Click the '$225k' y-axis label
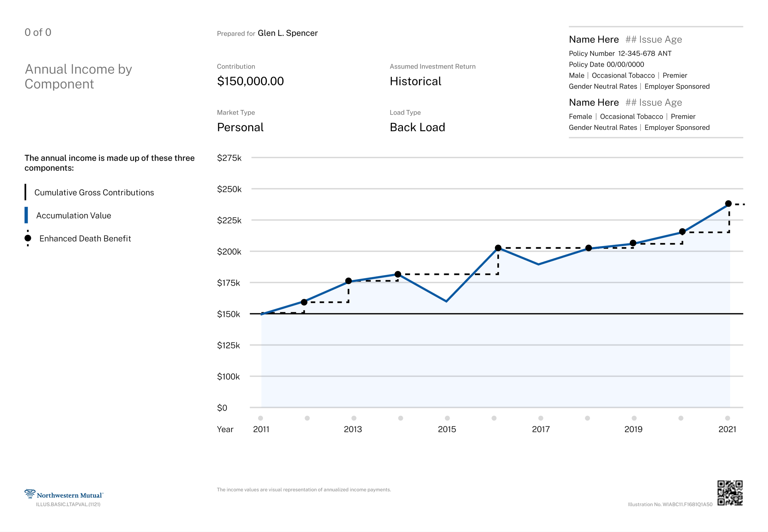 229,220
